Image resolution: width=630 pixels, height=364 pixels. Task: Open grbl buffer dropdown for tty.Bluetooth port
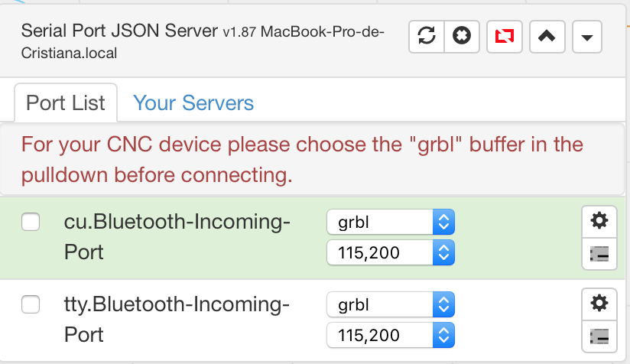coord(391,305)
